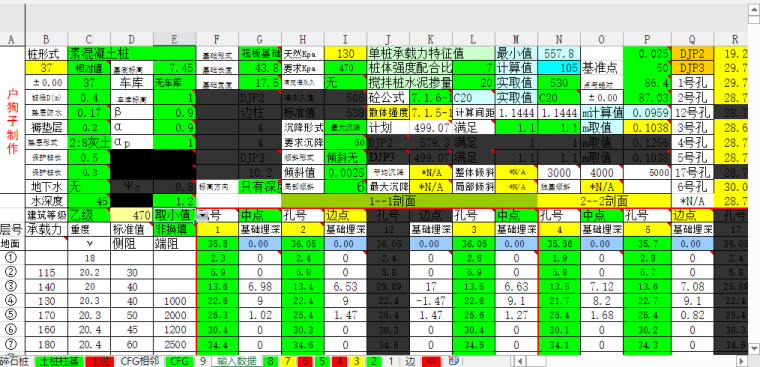Select the 筏板基础 cell

[260, 53]
